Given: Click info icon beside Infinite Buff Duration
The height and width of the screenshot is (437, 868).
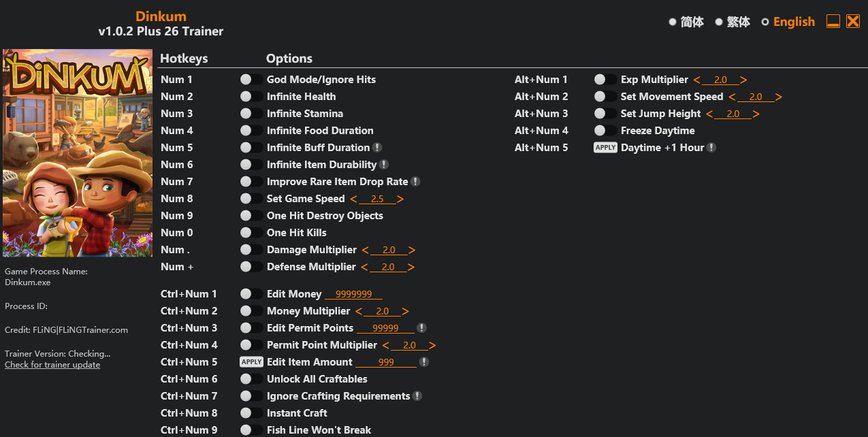Looking at the screenshot, I should tap(377, 148).
